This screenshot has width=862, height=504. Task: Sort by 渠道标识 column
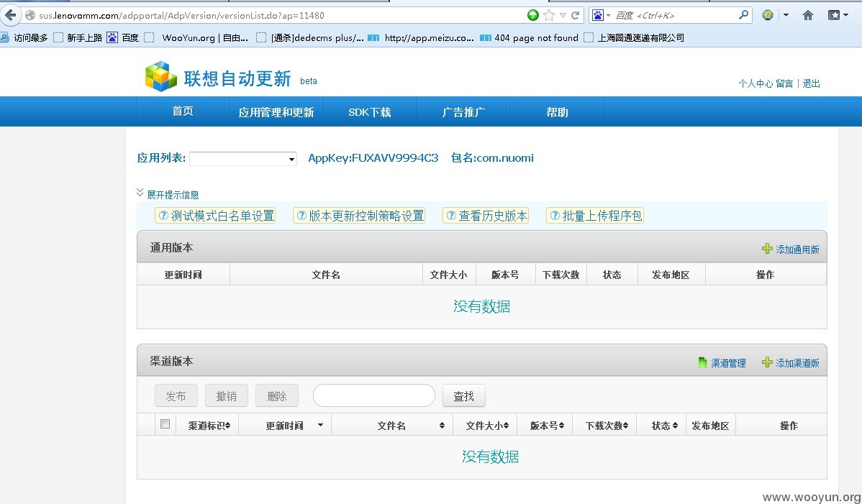click(x=209, y=426)
